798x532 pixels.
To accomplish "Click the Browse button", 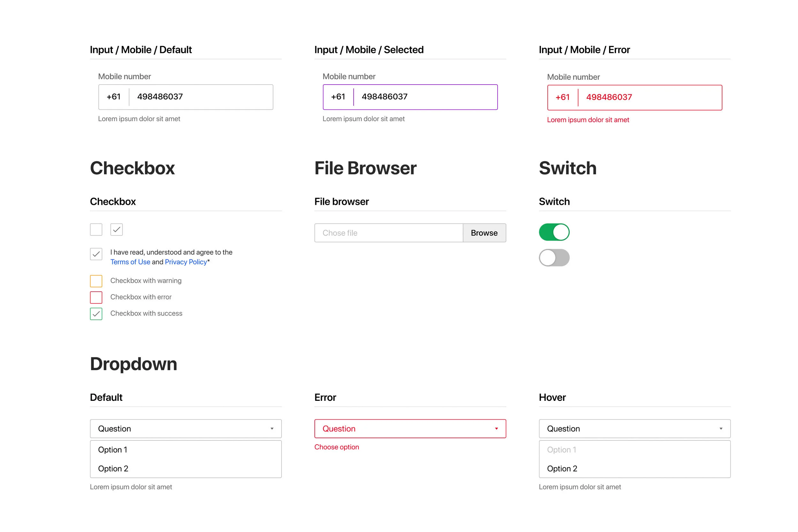I will 484,233.
